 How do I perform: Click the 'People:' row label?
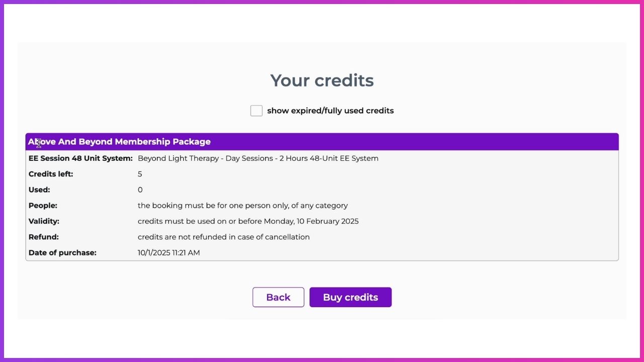43,205
